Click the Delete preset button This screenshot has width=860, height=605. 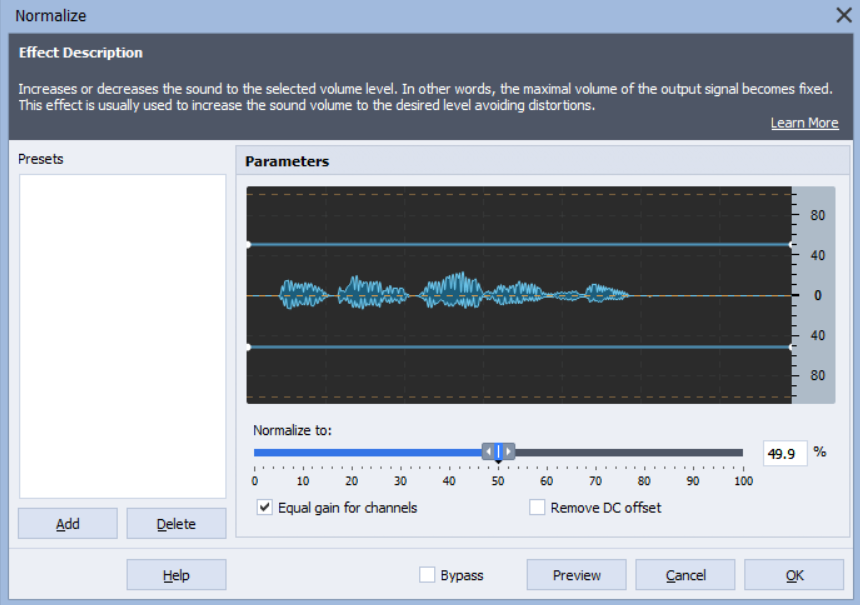[176, 523]
